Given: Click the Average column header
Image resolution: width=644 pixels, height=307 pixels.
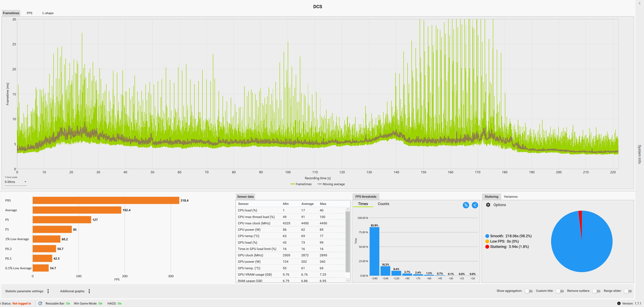Looking at the screenshot, I should (307, 204).
